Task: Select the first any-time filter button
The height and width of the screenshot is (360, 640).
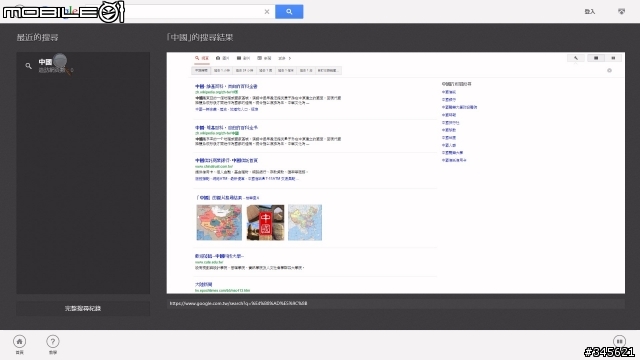Action: pyautogui.click(x=201, y=71)
